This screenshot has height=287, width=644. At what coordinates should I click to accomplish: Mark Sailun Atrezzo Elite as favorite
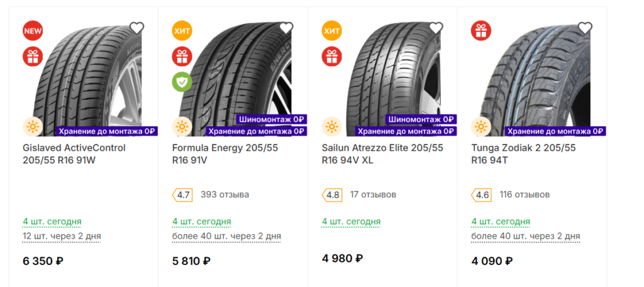pyautogui.click(x=436, y=28)
